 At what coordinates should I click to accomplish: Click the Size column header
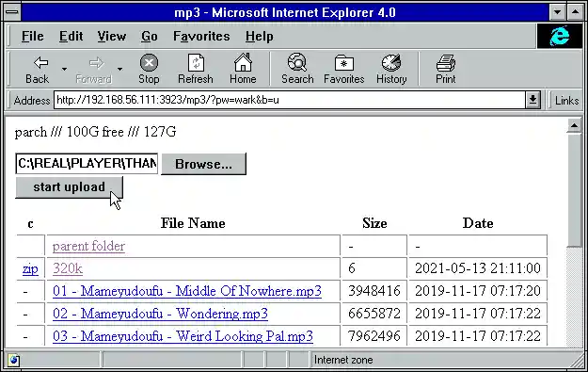point(374,223)
